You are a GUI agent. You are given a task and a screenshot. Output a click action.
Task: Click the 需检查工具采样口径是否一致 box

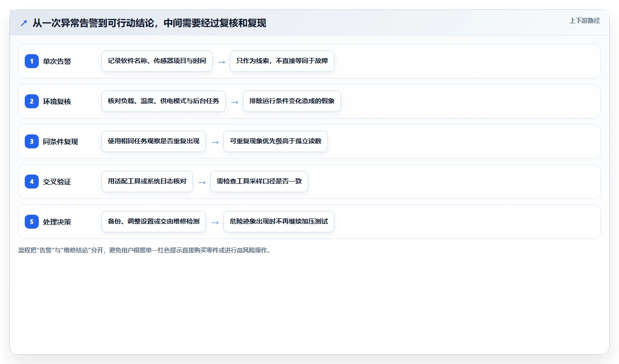[259, 182]
